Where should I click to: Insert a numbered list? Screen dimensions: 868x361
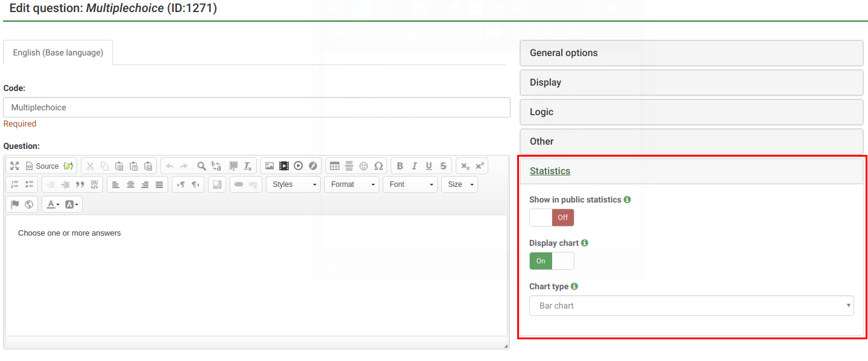click(x=14, y=184)
